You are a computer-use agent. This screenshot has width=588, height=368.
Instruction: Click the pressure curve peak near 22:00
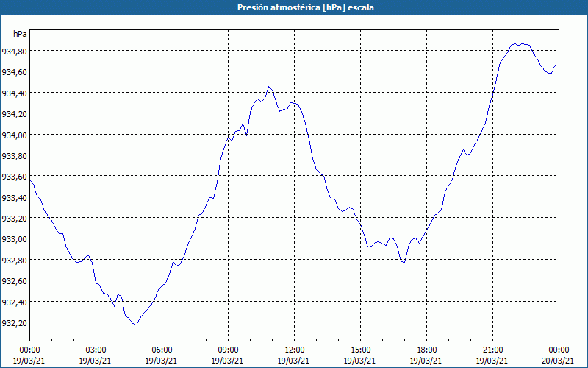tap(514, 44)
